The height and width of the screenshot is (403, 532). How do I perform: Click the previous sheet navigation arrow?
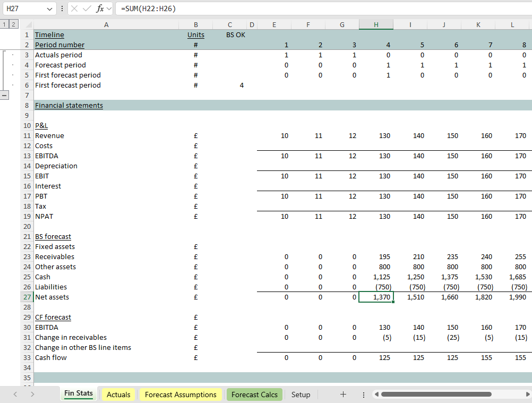click(x=15, y=395)
